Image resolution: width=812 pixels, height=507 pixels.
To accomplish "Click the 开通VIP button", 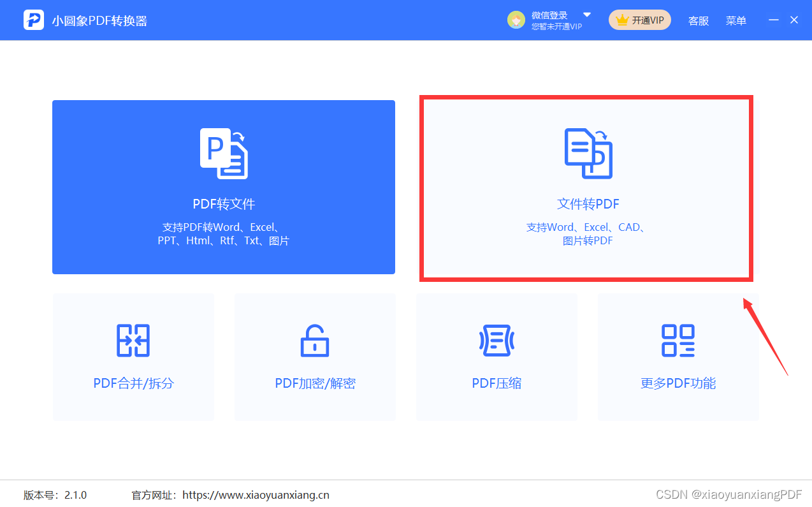I will click(639, 20).
